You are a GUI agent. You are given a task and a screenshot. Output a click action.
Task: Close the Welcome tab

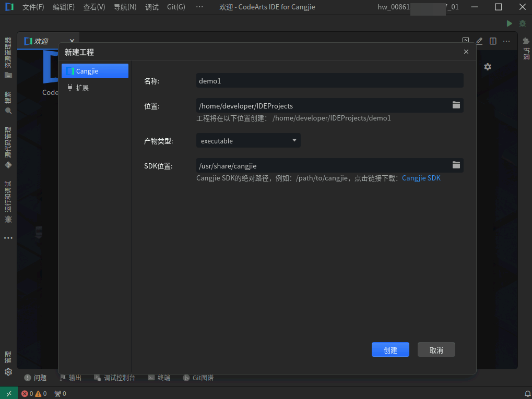pos(72,41)
